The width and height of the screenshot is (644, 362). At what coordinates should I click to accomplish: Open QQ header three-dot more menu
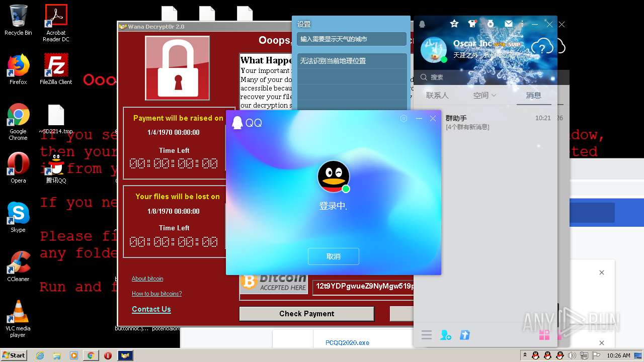click(522, 24)
